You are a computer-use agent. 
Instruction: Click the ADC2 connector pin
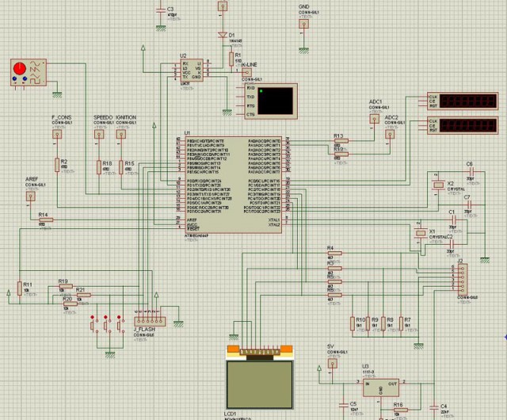[390, 134]
